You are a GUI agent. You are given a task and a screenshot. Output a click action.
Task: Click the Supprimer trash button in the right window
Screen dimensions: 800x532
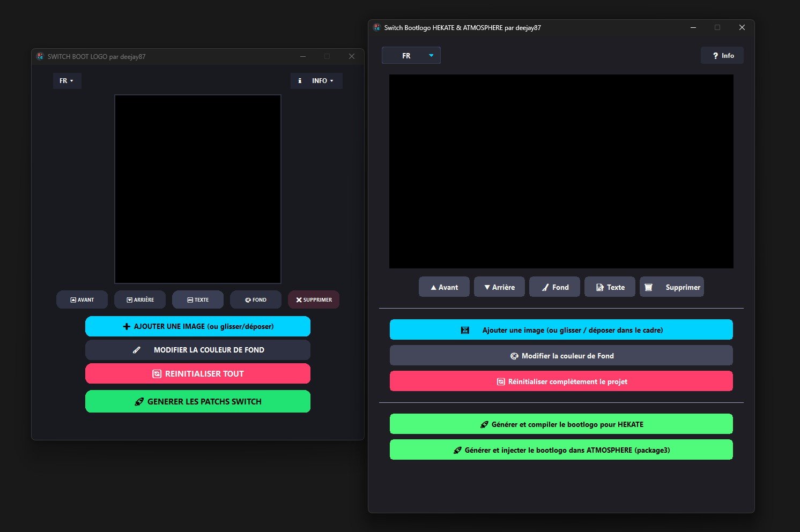[672, 287]
